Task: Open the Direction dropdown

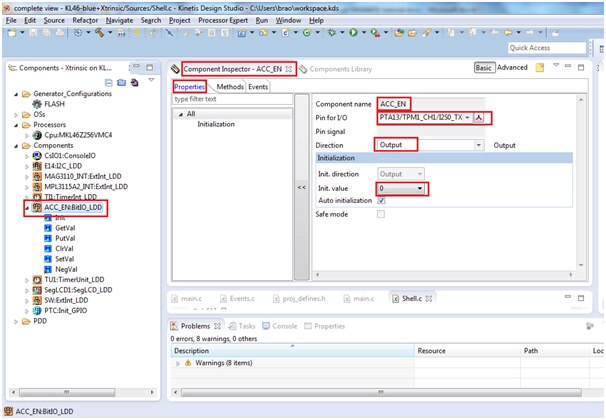Action: 479,145
